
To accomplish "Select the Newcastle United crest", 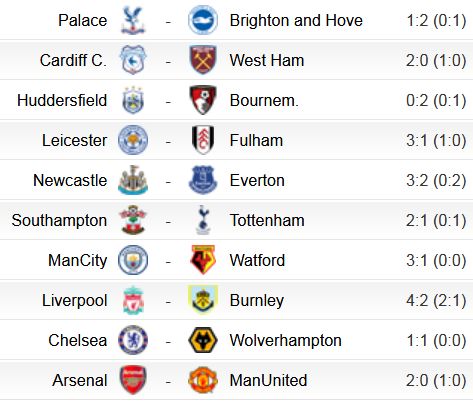I will [x=133, y=180].
